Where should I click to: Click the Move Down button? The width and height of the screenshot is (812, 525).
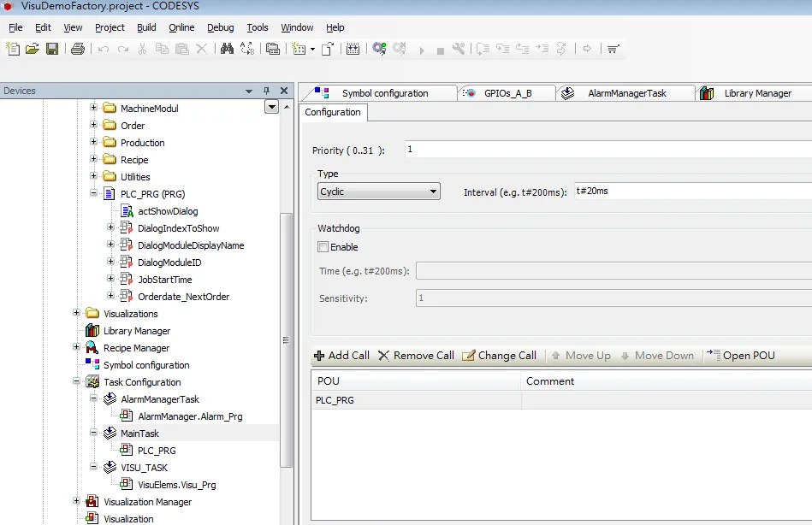pos(657,356)
